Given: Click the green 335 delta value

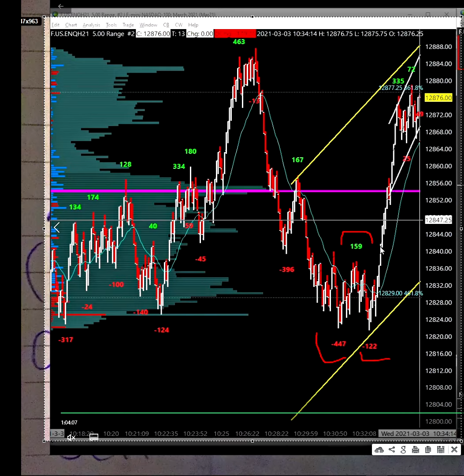Looking at the screenshot, I should (398, 81).
